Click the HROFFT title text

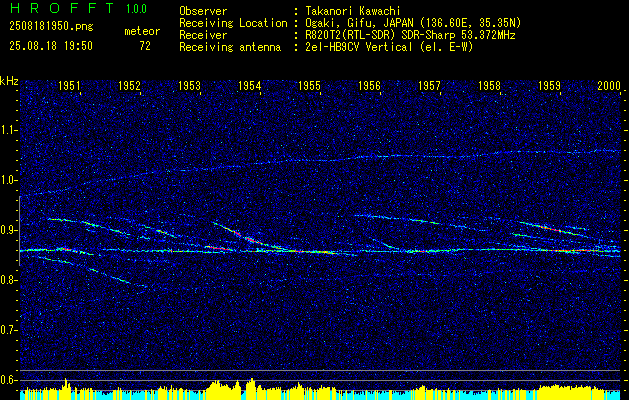[61, 8]
